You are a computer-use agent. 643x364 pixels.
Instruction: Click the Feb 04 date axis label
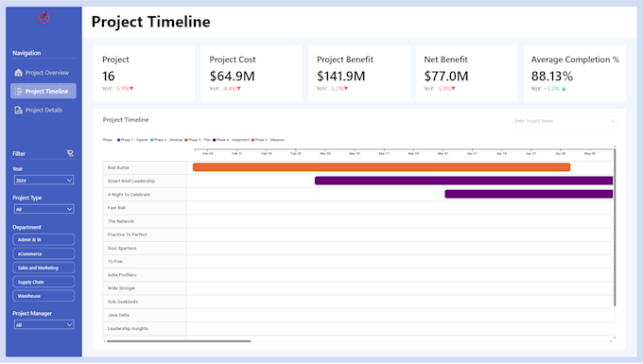(x=207, y=154)
